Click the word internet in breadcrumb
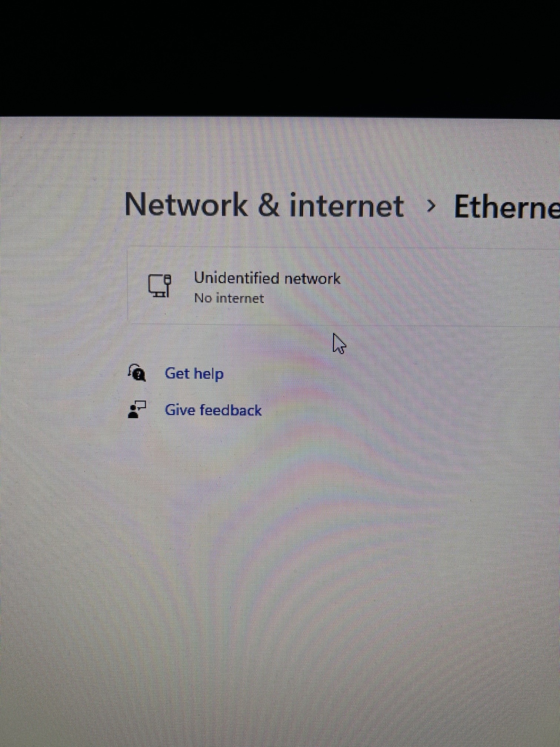The image size is (560, 747). click(x=347, y=206)
